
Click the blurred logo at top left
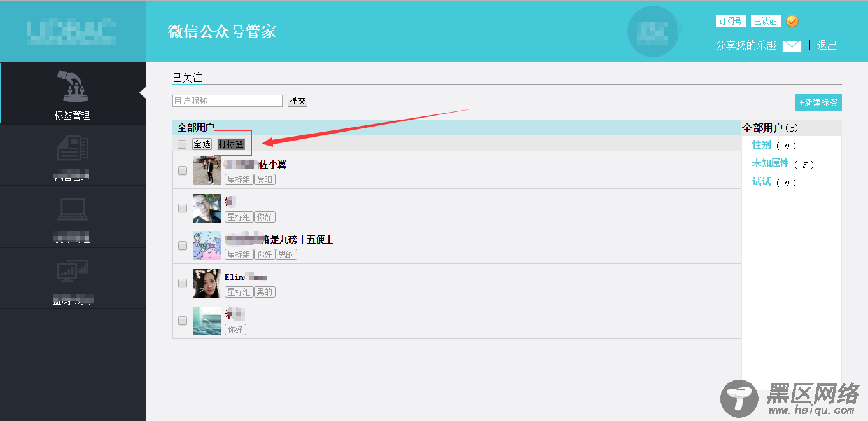click(71, 31)
